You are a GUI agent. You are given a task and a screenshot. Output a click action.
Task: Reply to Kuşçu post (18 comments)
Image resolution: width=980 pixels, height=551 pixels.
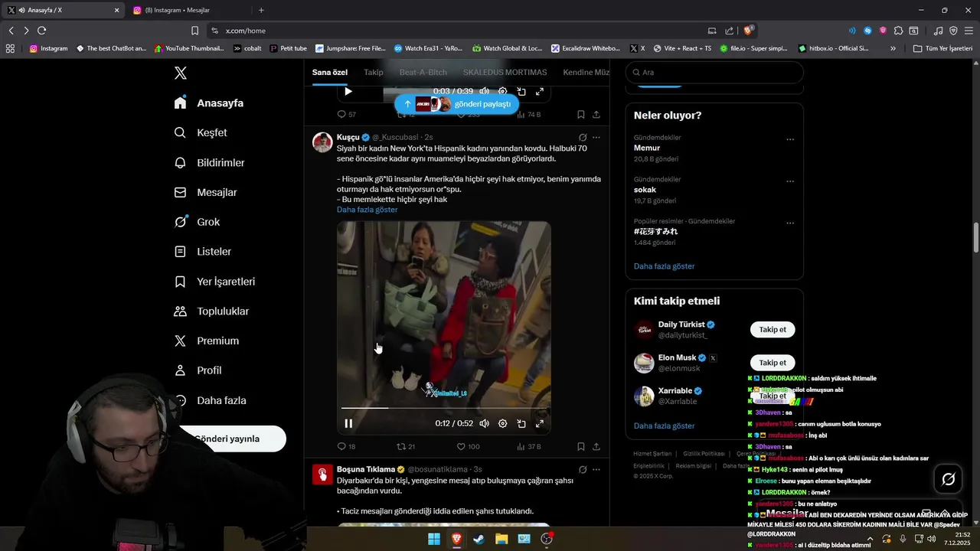346,446
